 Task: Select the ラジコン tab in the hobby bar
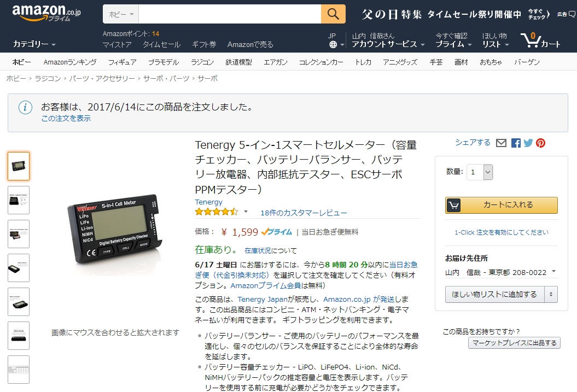pos(202,62)
